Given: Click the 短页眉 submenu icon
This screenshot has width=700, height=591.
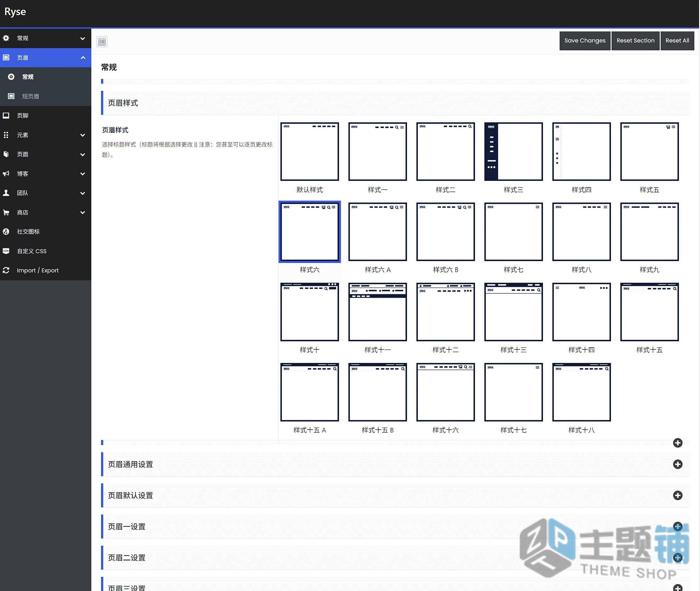Looking at the screenshot, I should click(11, 96).
